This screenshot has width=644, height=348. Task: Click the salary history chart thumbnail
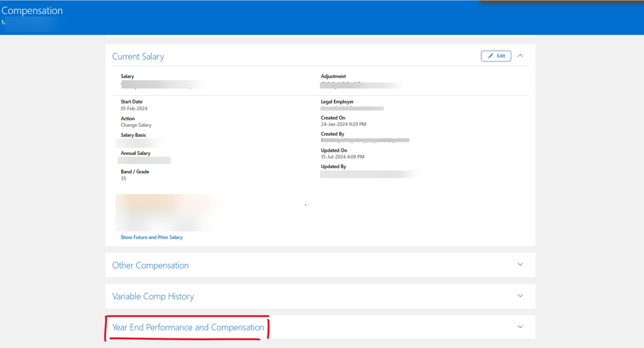tap(168, 213)
